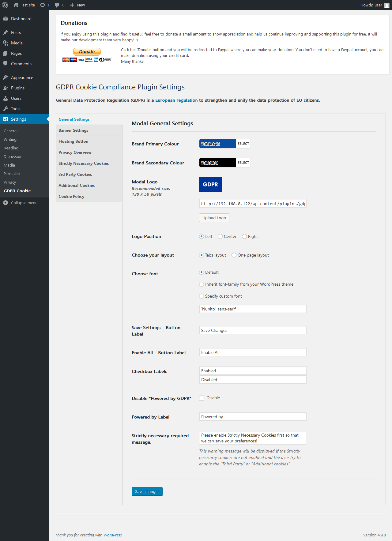The height and width of the screenshot is (541, 392).
Task: Follow the European regulation link
Action: pos(176,100)
